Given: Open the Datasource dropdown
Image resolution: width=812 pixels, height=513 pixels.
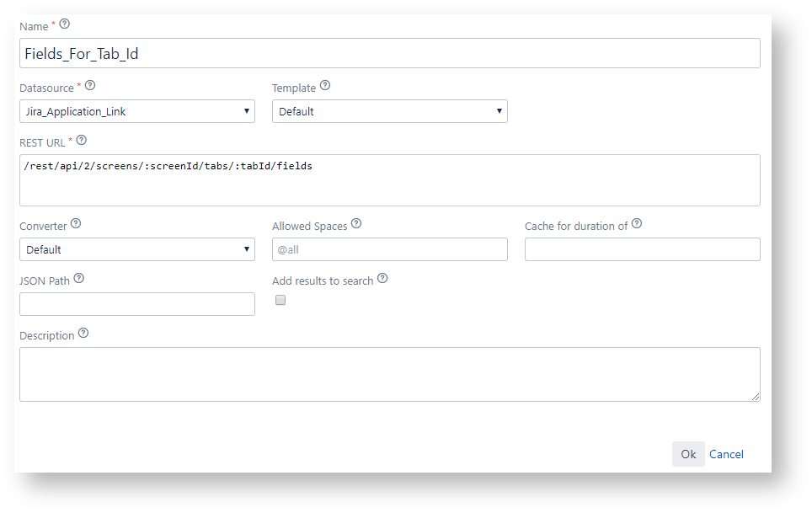Looking at the screenshot, I should click(x=137, y=111).
